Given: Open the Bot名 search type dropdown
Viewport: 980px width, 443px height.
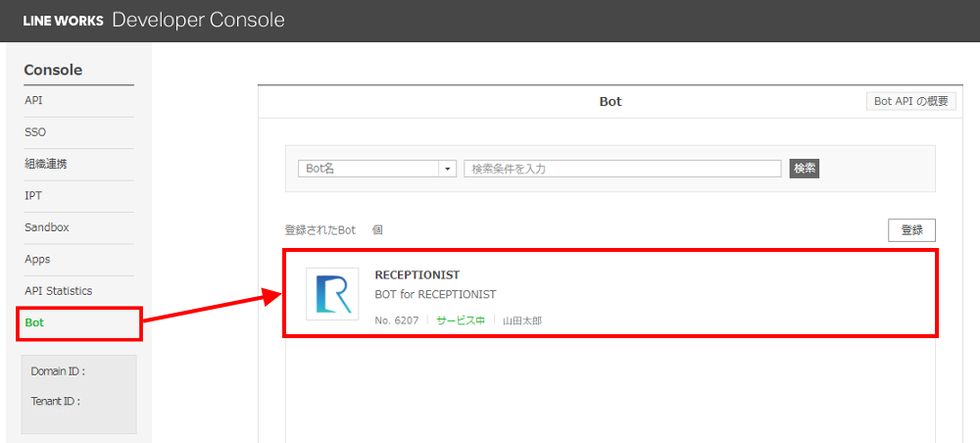Looking at the screenshot, I should point(369,169).
